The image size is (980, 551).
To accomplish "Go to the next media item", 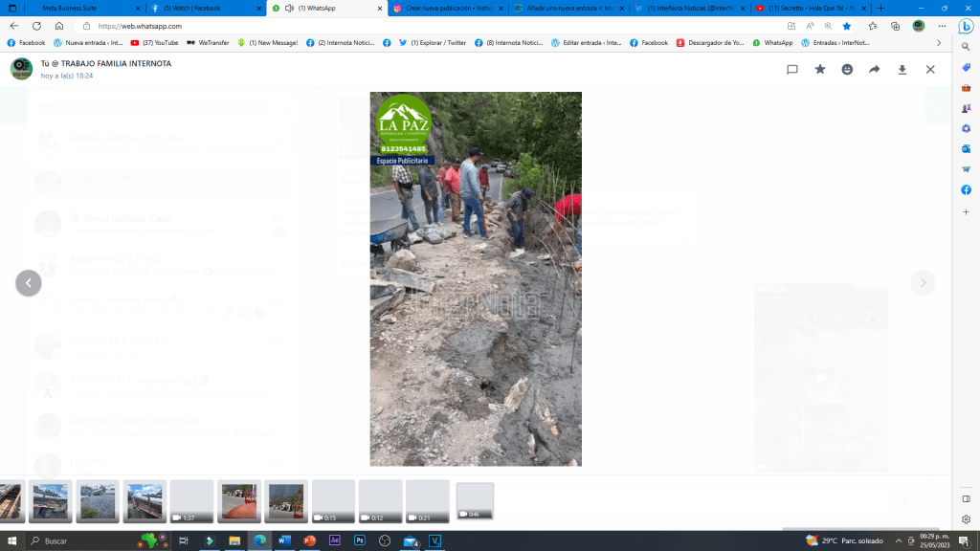I will coord(923,283).
